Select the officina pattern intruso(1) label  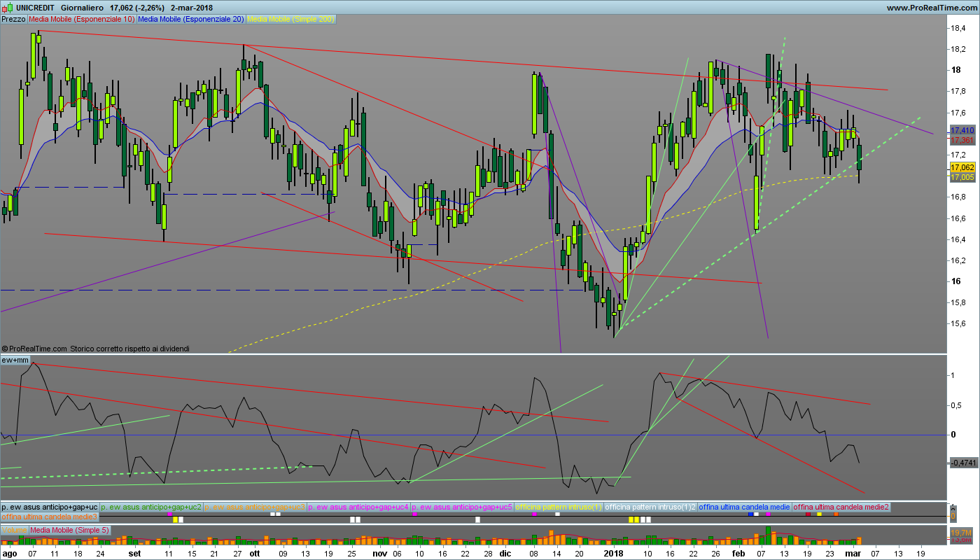click(559, 506)
